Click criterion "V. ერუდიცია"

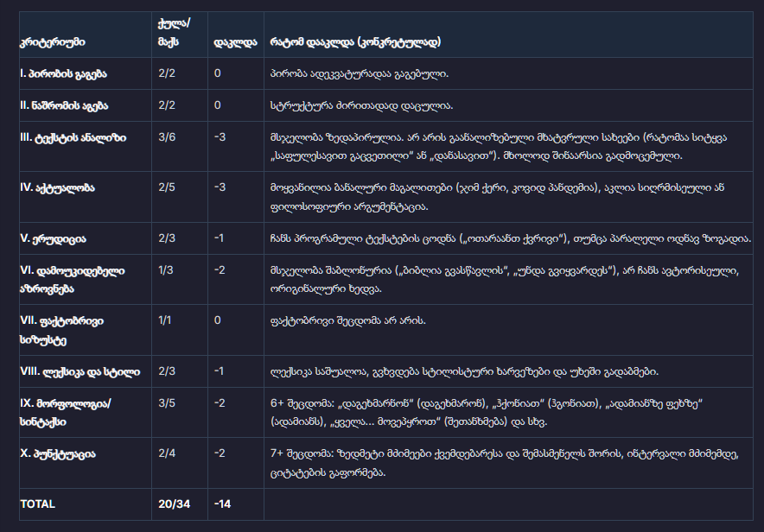point(54,237)
